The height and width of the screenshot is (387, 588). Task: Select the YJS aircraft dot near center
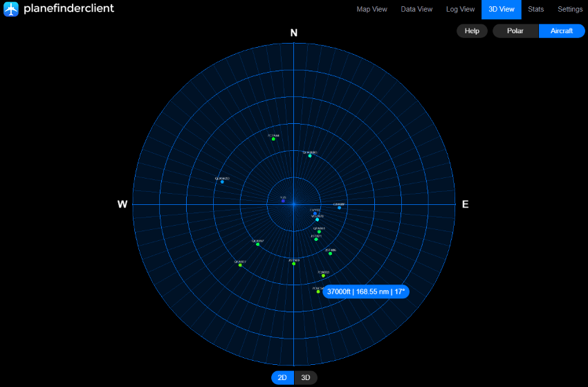(x=283, y=201)
